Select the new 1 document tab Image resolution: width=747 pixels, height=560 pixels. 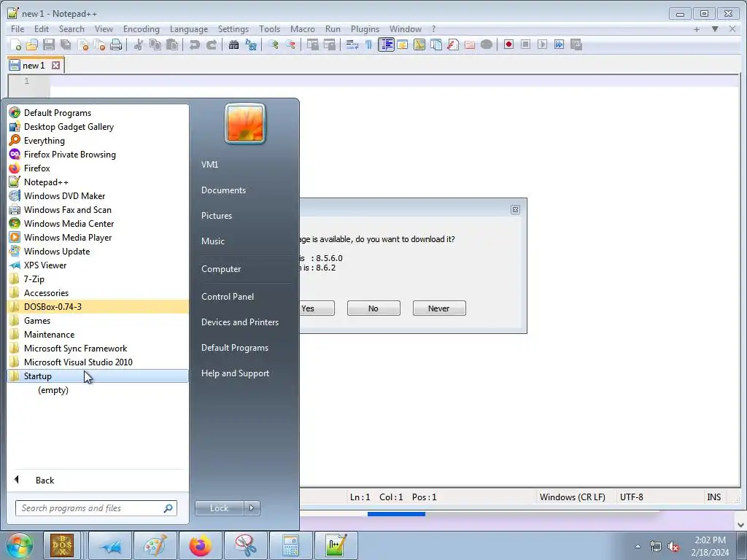click(34, 65)
